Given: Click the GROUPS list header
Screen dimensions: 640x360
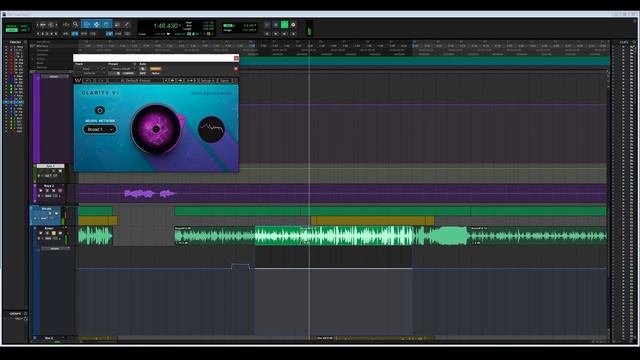Looking at the screenshot, I should point(15,313).
